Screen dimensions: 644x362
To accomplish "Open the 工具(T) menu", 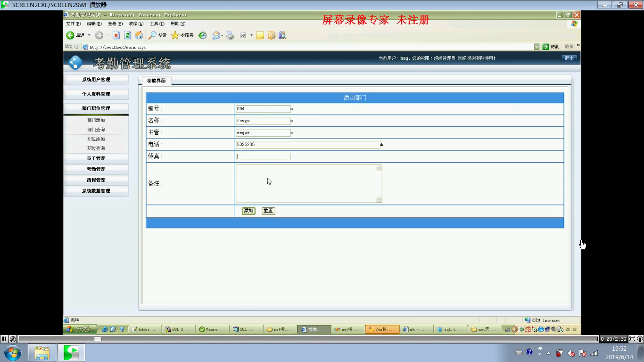I will pos(157,24).
